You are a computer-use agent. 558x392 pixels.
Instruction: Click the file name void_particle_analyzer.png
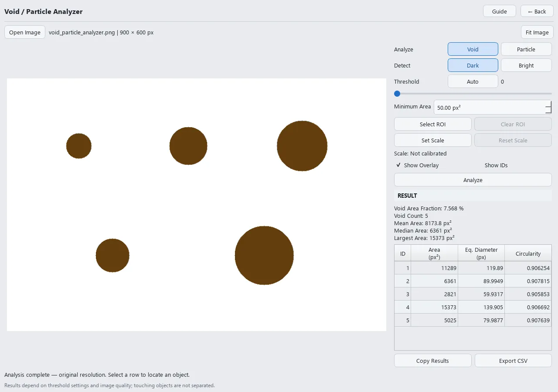(x=82, y=32)
